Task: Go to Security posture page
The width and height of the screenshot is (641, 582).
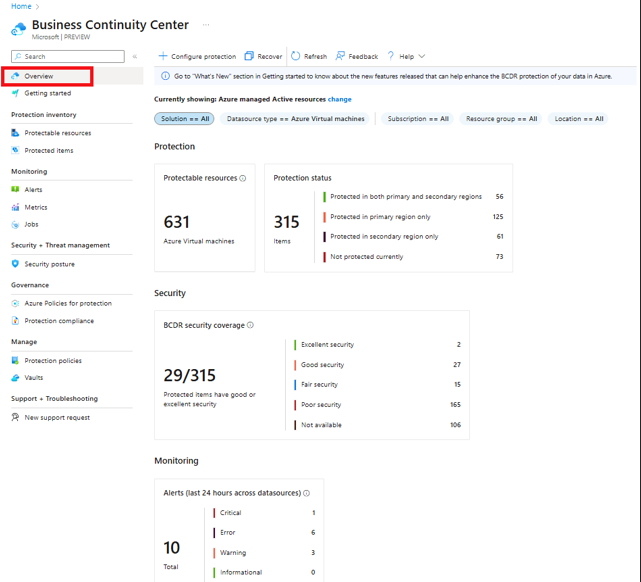Action: pyautogui.click(x=49, y=264)
